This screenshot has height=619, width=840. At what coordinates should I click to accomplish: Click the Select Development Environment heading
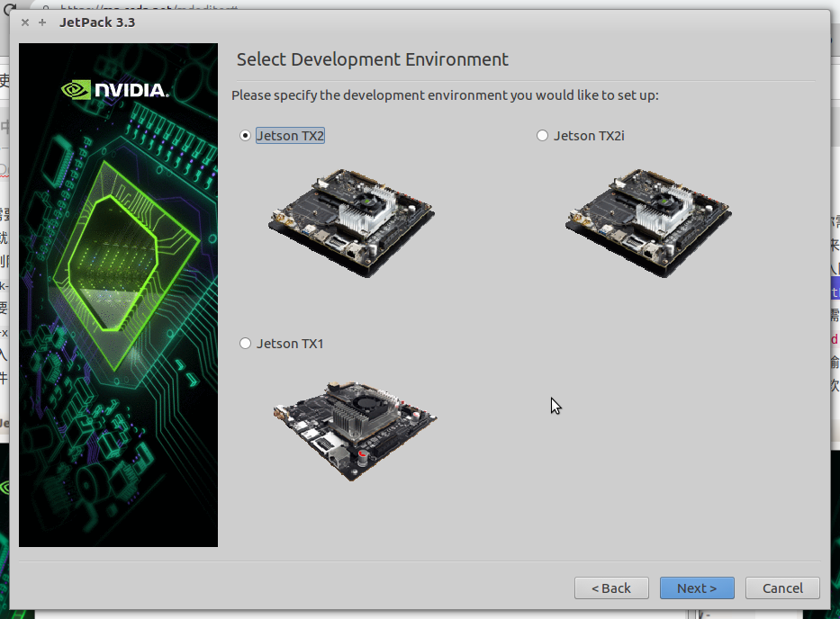(373, 59)
